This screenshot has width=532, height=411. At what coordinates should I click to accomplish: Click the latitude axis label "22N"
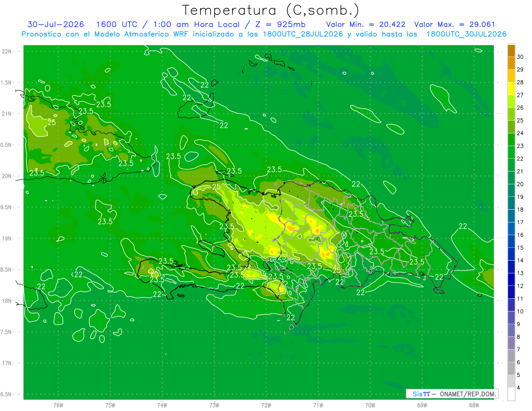pyautogui.click(x=8, y=51)
